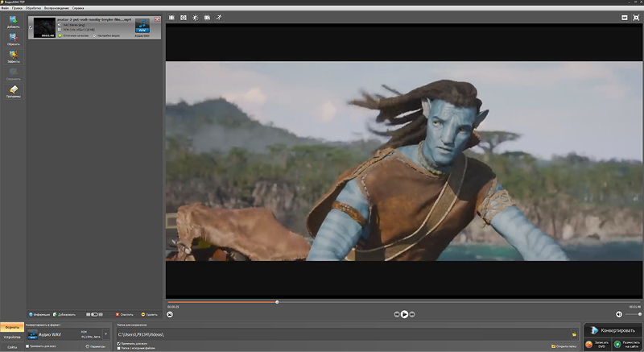Switch the preview to fullscreen
This screenshot has height=352, width=644.
pos(636,18)
